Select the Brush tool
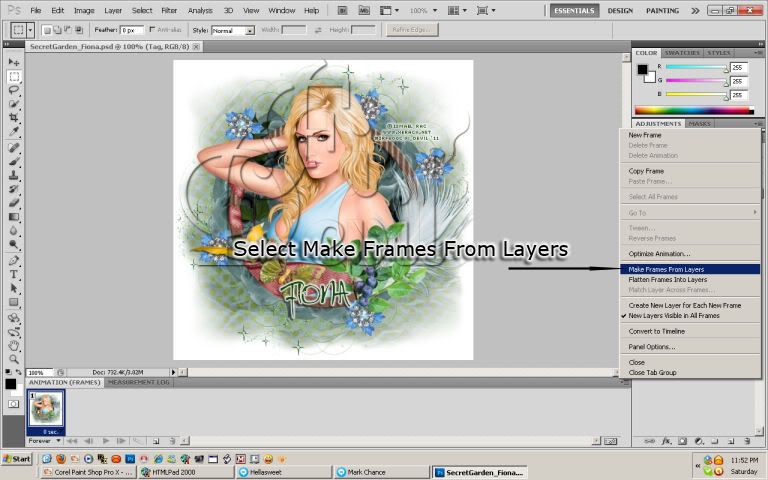The image size is (768, 480). pyautogui.click(x=14, y=161)
